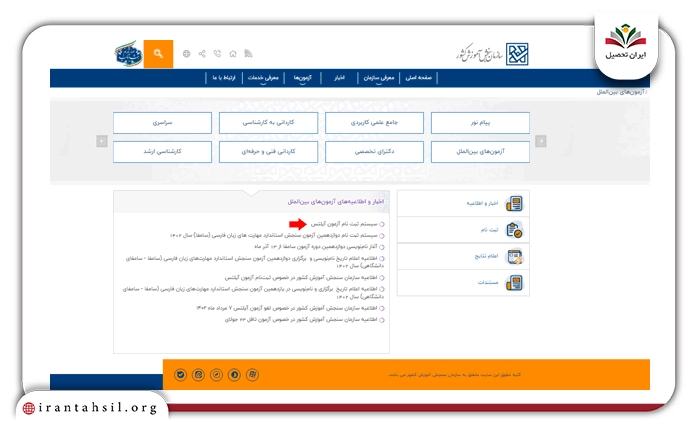
Task: Slide exam carousel with left arrow
Action: pos(102,141)
